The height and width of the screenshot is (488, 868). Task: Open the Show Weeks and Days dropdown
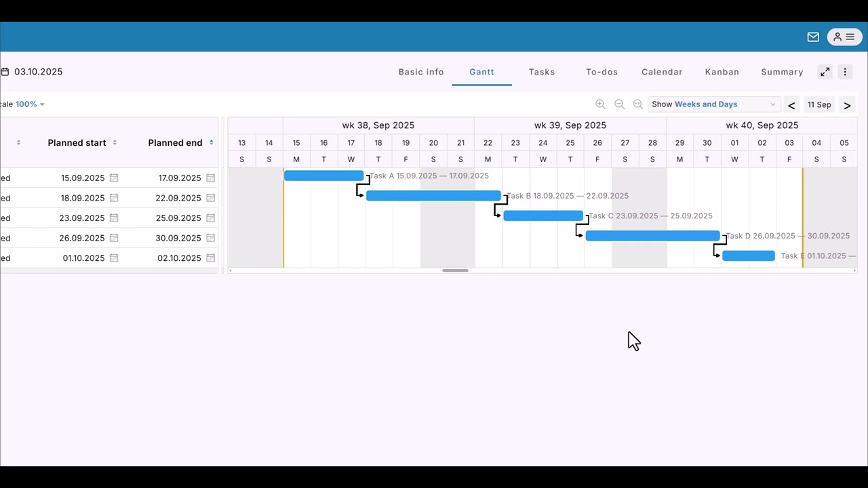tap(713, 104)
